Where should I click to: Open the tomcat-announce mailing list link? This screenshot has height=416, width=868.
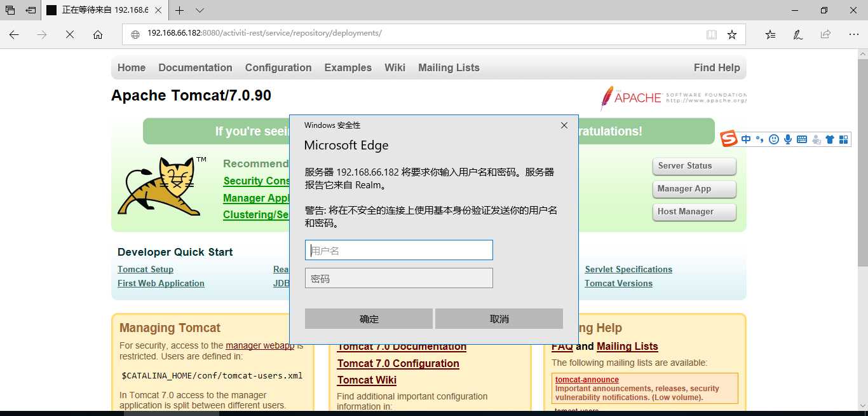coord(587,380)
